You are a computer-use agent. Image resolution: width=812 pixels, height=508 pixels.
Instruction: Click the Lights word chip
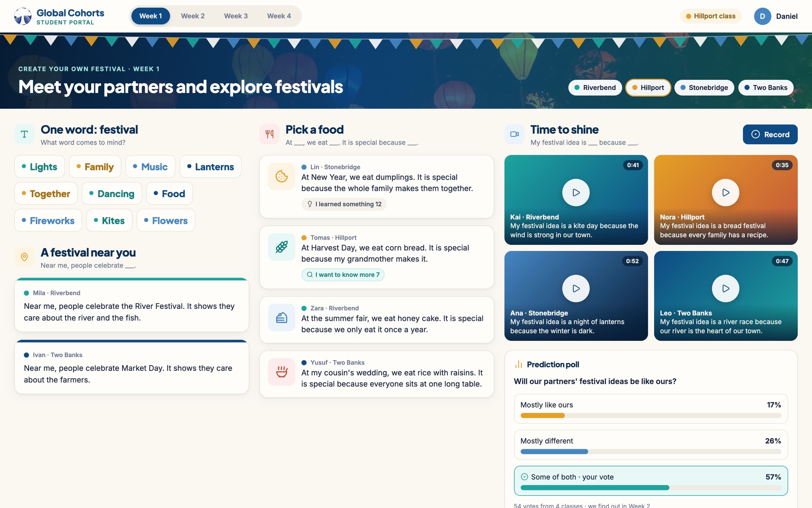click(40, 167)
